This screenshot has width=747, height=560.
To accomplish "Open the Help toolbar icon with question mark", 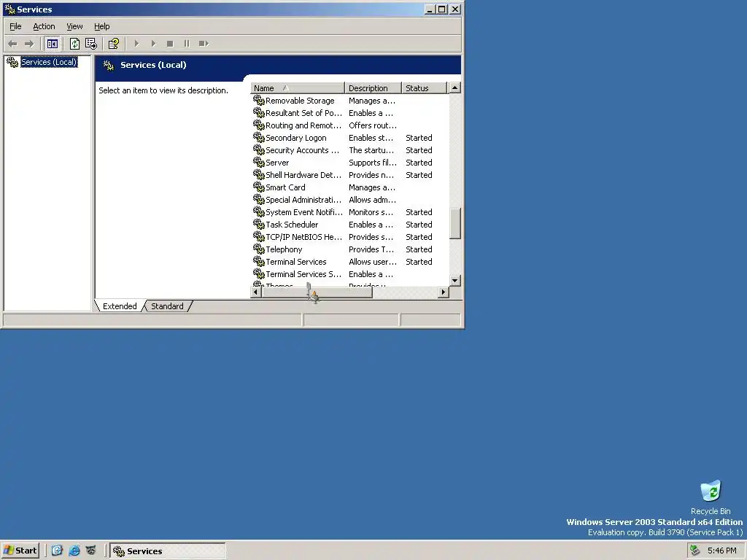I will pos(113,44).
